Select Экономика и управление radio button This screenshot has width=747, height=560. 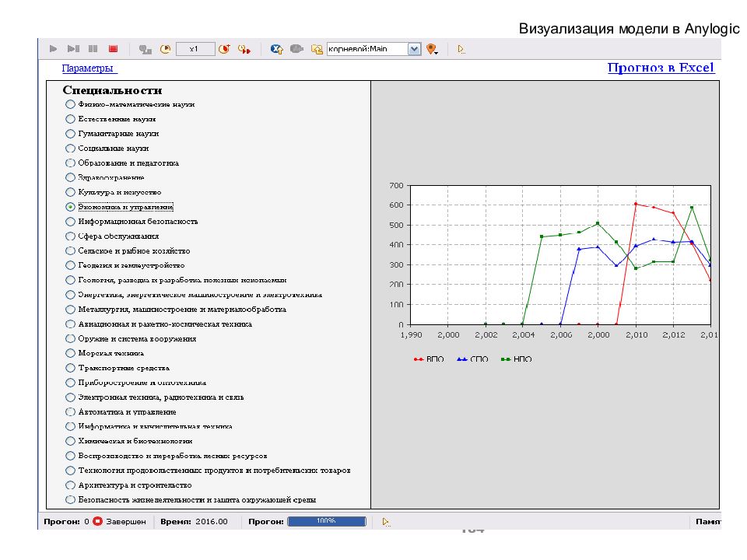70,207
